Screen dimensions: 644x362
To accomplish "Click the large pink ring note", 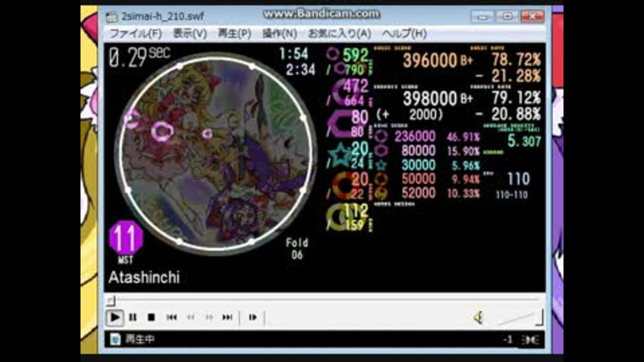I will pyautogui.click(x=162, y=132).
